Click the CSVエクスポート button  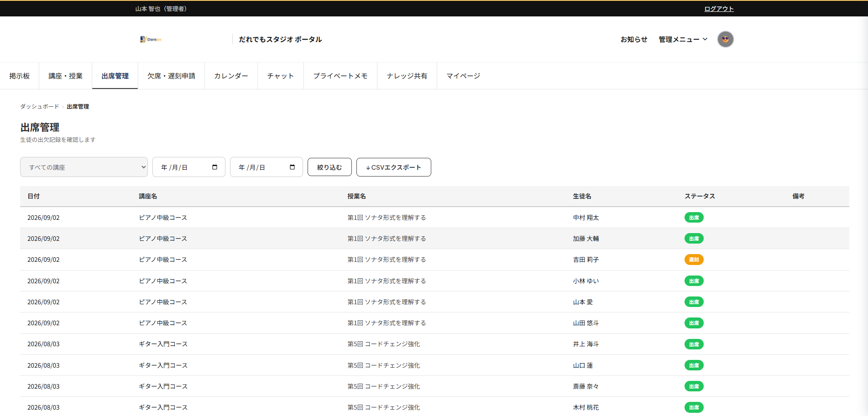(x=393, y=167)
